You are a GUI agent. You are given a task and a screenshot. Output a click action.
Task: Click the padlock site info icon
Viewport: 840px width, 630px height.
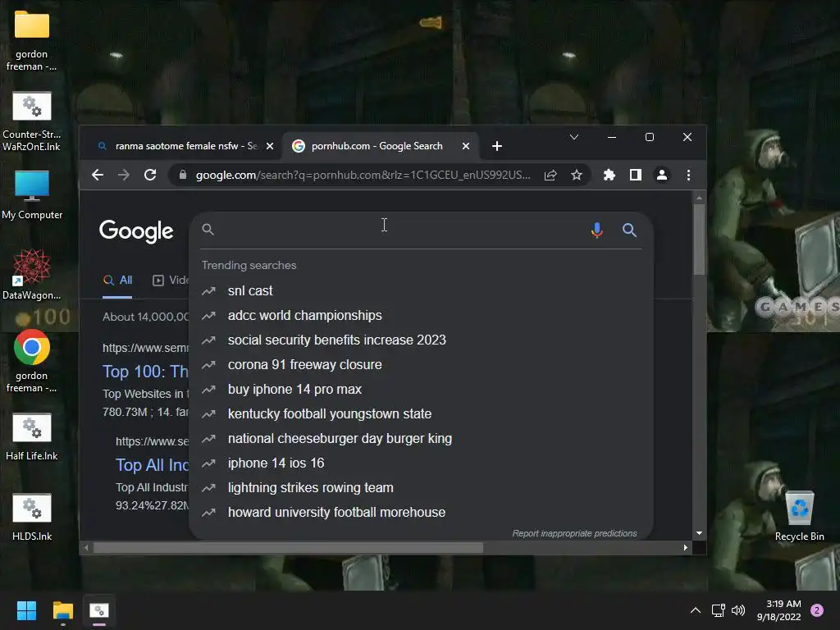pos(183,175)
